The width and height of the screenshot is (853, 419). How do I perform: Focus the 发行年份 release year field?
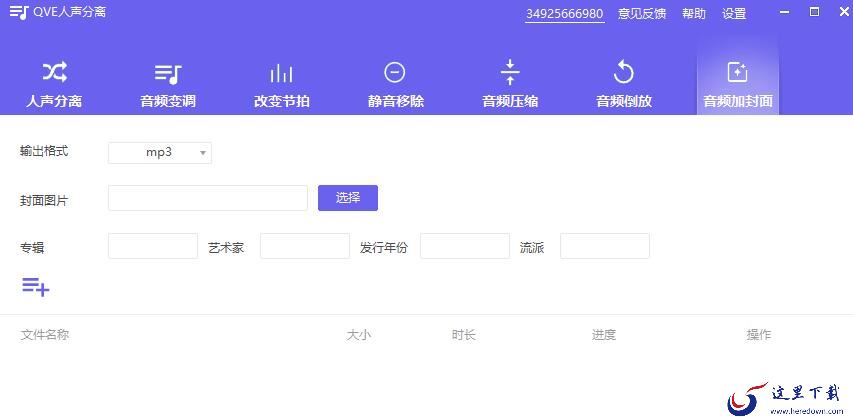tap(465, 246)
